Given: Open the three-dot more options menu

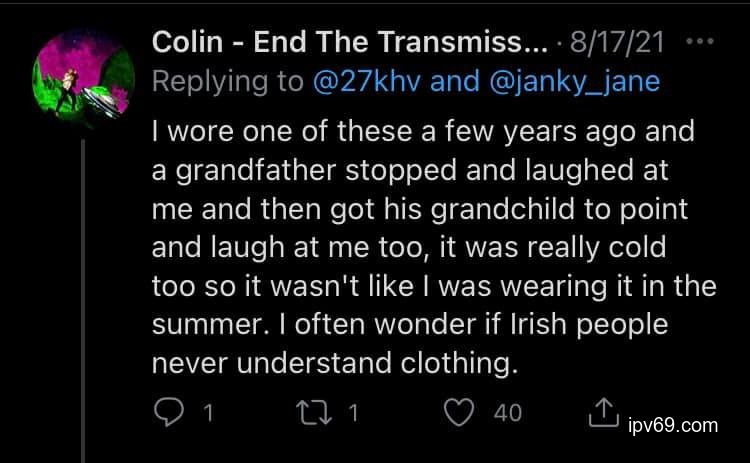Looking at the screenshot, I should point(701,43).
